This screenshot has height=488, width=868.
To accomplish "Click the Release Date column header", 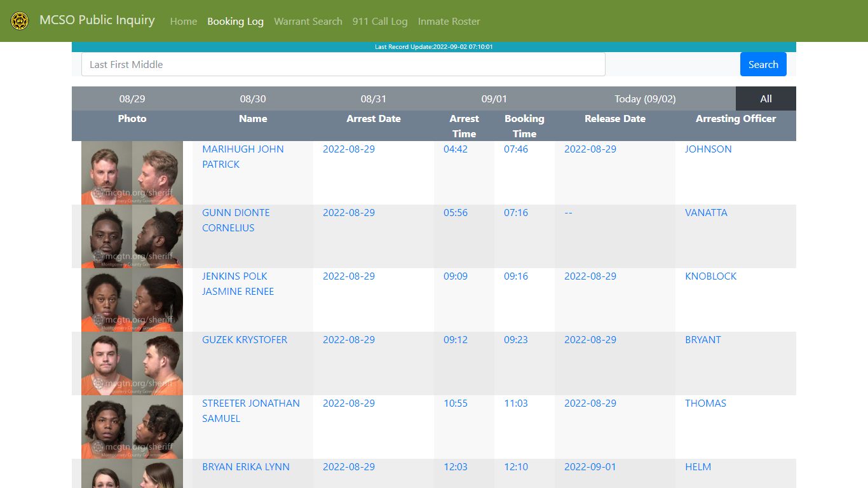I will [615, 118].
